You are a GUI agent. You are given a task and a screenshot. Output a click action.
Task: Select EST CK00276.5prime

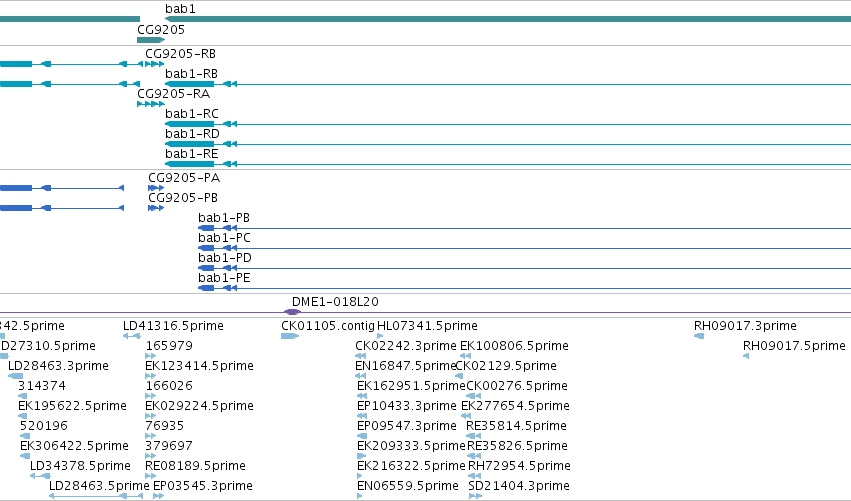click(517, 386)
